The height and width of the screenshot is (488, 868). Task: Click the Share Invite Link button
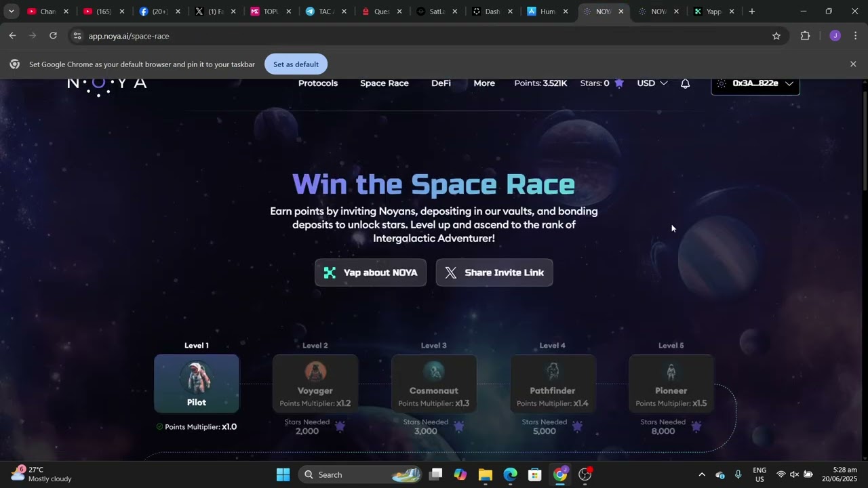pos(494,272)
